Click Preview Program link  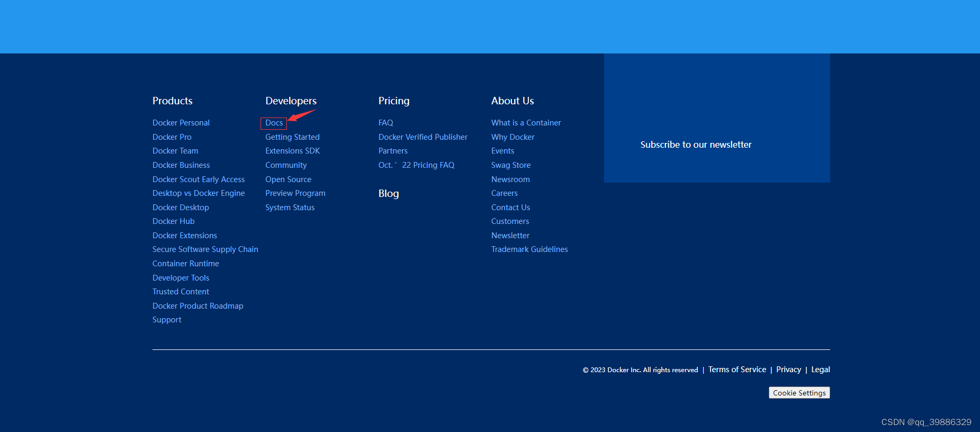pos(295,193)
